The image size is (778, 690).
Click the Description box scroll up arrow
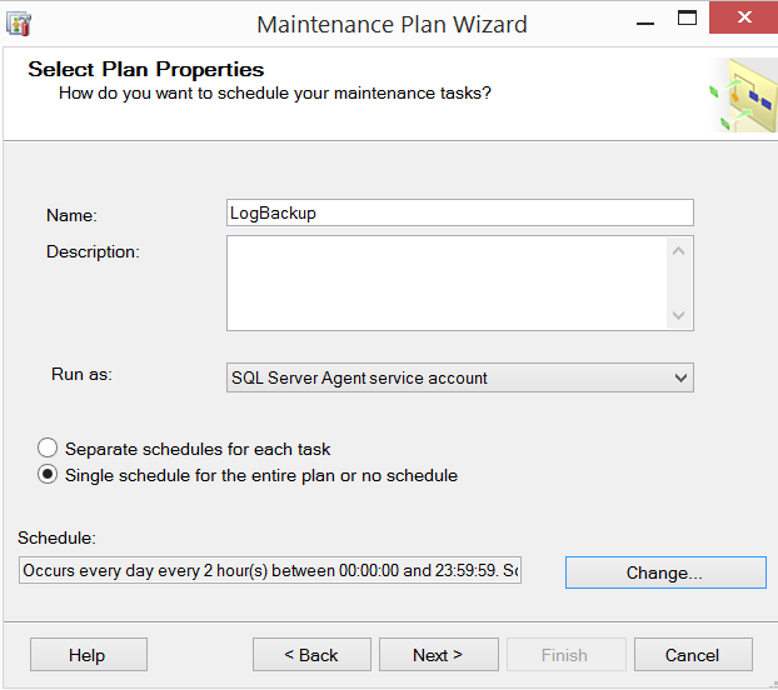pos(679,251)
